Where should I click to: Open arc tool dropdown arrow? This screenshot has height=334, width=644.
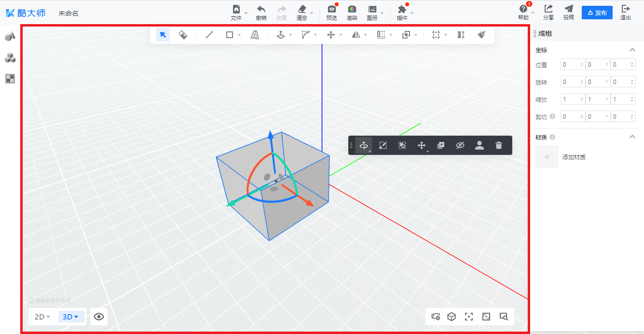point(315,35)
